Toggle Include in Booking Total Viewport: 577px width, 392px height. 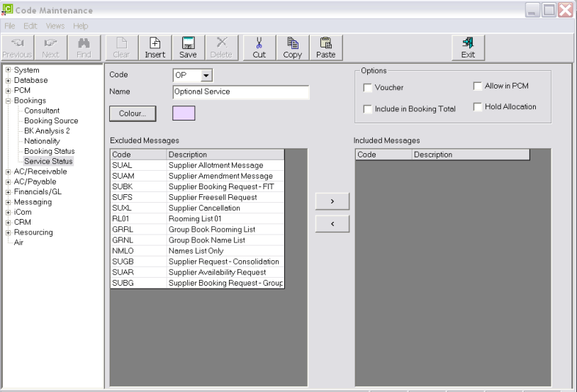367,109
